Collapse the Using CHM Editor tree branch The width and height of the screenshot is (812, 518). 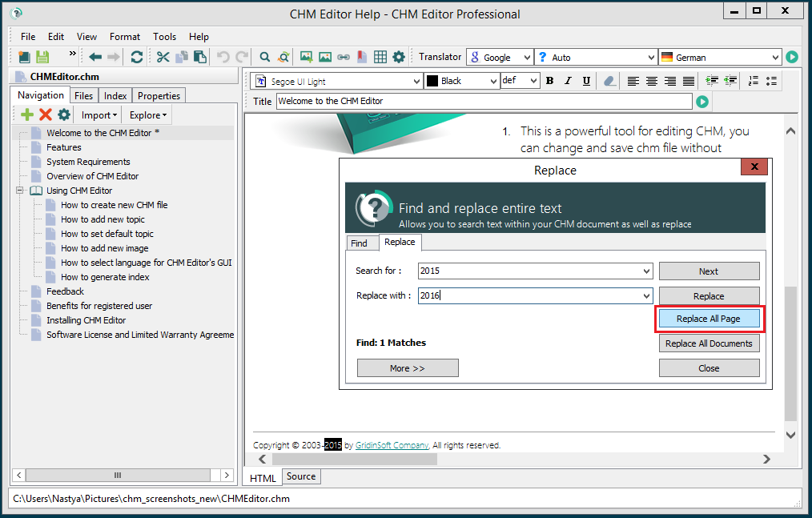[18, 191]
